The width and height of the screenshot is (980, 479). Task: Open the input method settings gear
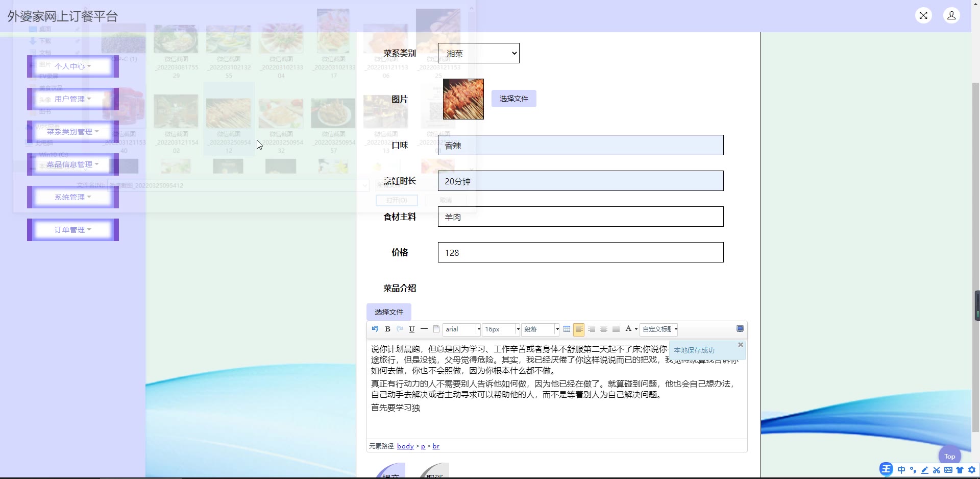coord(972,470)
